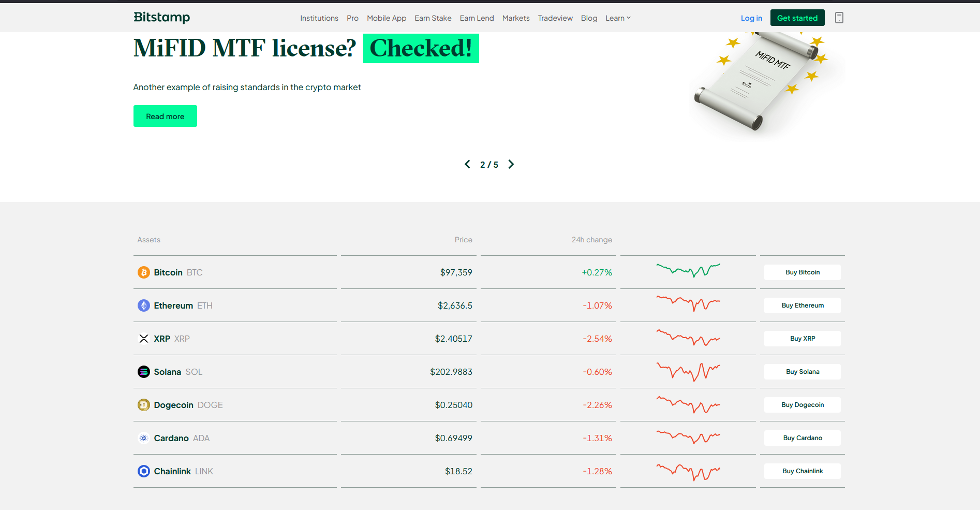Click the Bitcoin price $97,359
Viewport: 980px width, 510px height.
tap(456, 272)
